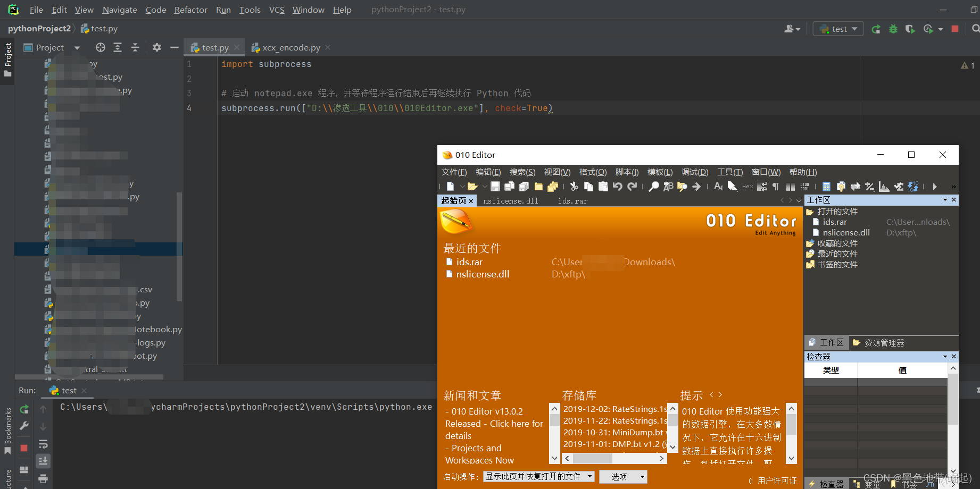This screenshot has width=980, height=489.
Task: Click the Undo arrow in 010 Editor toolbar
Action: (617, 187)
